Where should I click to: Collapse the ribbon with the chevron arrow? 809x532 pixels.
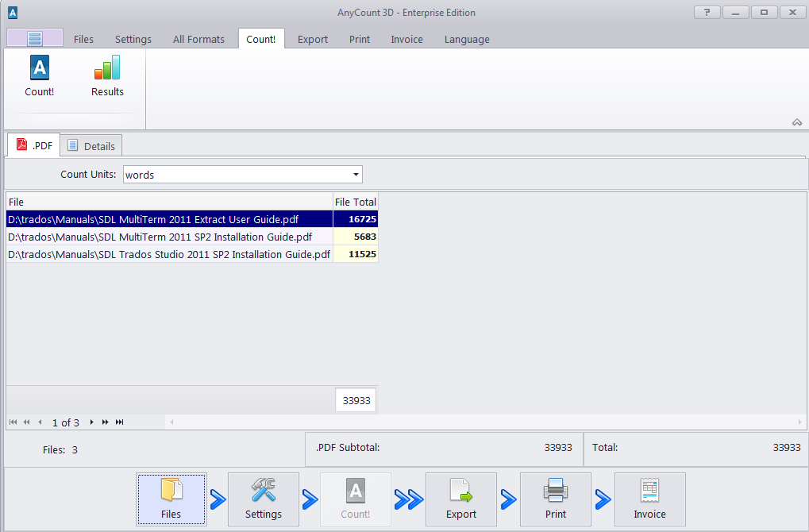tap(796, 122)
